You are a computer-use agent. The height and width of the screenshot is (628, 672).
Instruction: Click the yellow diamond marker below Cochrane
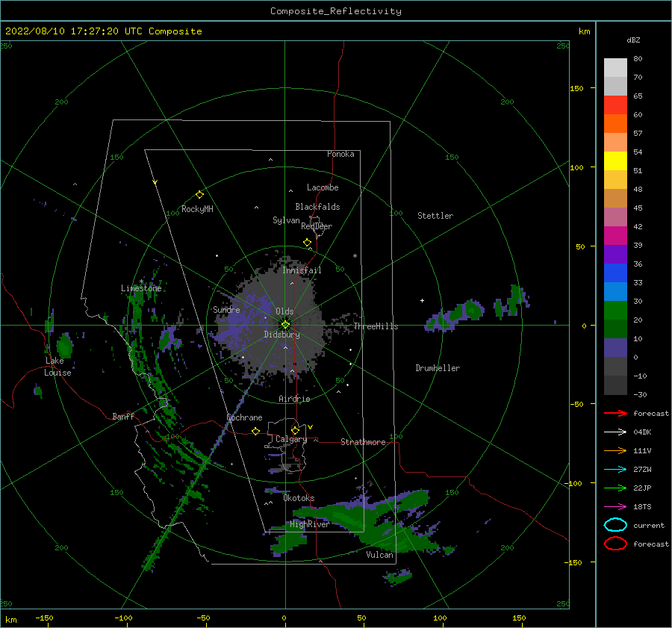tap(256, 431)
